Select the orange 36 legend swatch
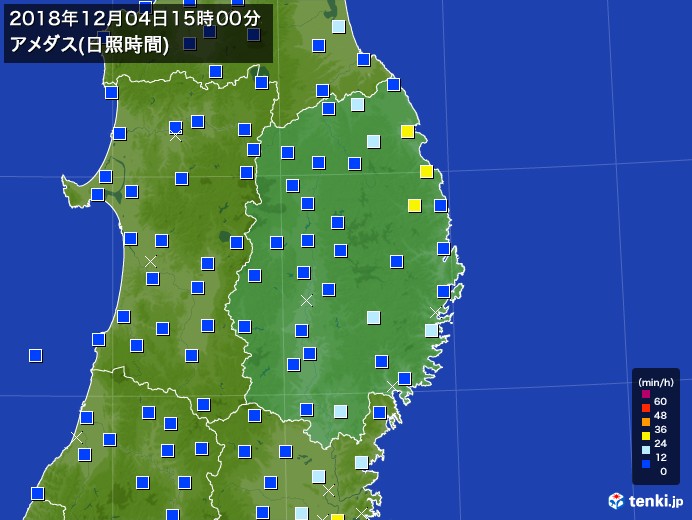 pos(646,422)
